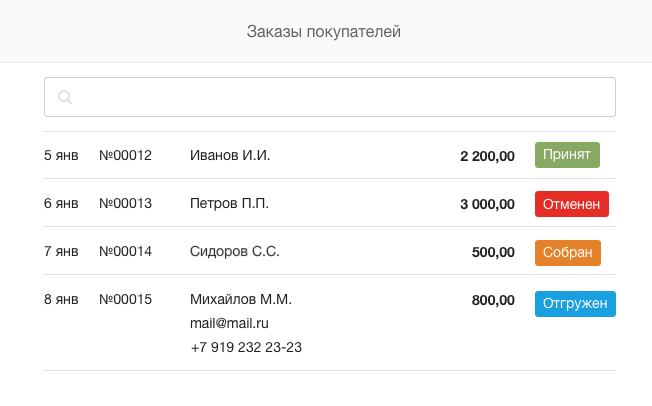
Task: Focus the orders search field
Action: 330,97
